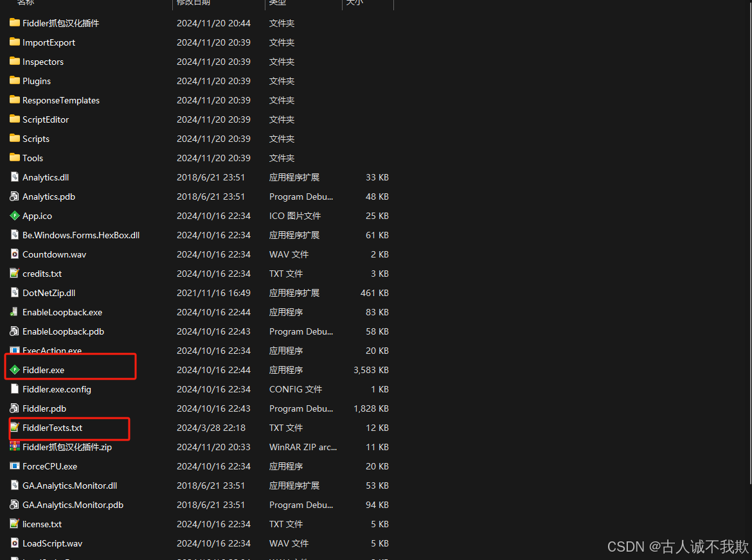
Task: Select the ExecAction.exe row date
Action: pos(213,351)
